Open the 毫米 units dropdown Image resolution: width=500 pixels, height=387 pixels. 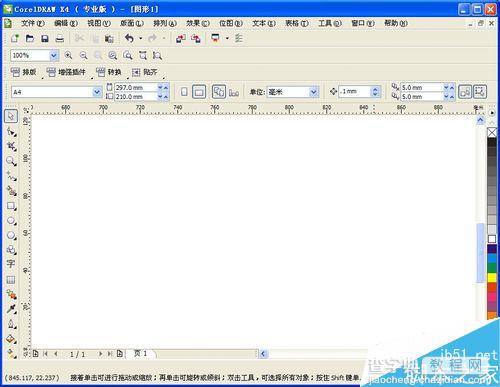pyautogui.click(x=313, y=92)
